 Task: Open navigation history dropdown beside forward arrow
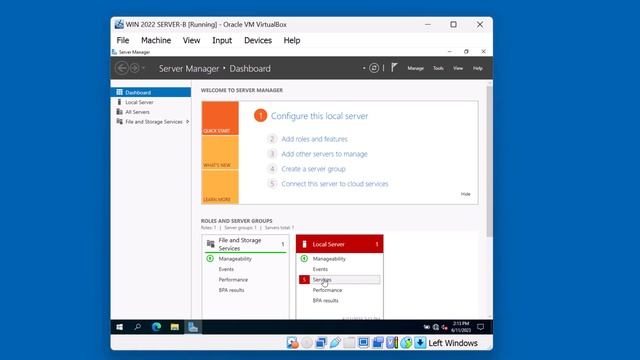pyautogui.click(x=143, y=68)
